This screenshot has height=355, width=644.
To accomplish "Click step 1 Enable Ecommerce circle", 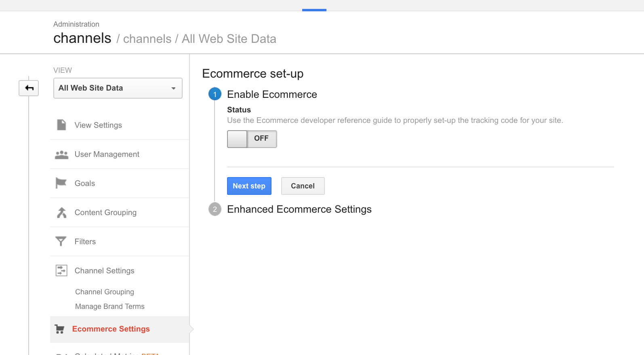I will 215,94.
